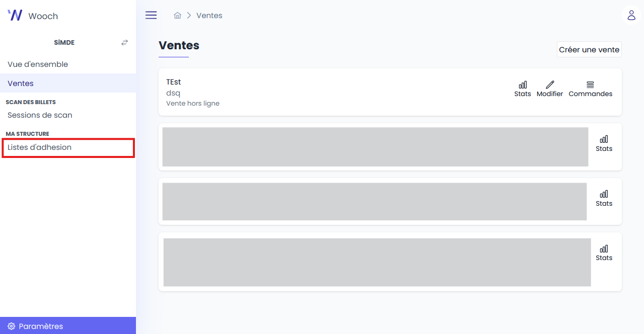The image size is (644, 334).
Task: Open Sessions de scan page
Action: coord(40,115)
